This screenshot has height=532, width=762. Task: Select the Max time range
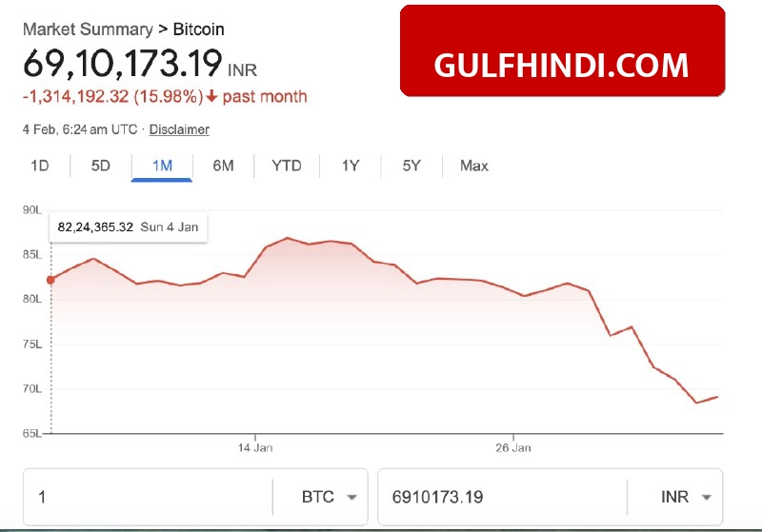pos(474,166)
